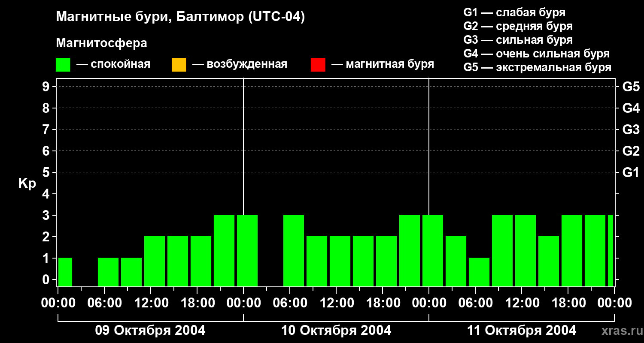Click the Kp 2 bar at 15:00 on 11 Октября
The image size is (644, 343).
click(549, 261)
